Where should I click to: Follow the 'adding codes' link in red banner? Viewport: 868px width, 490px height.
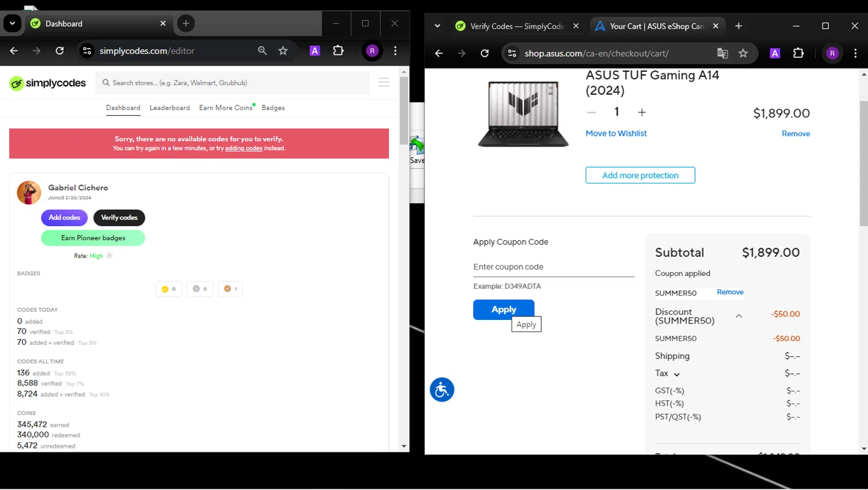[x=244, y=149]
